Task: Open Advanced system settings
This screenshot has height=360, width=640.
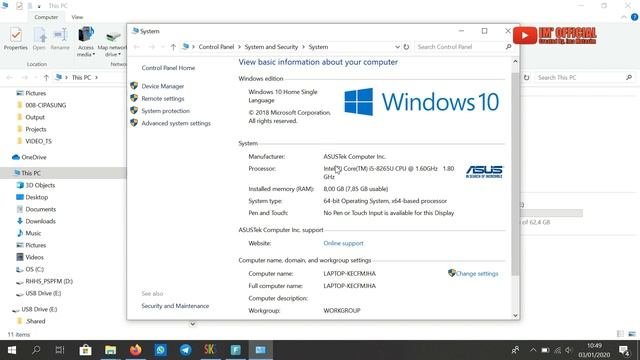Action: click(176, 123)
